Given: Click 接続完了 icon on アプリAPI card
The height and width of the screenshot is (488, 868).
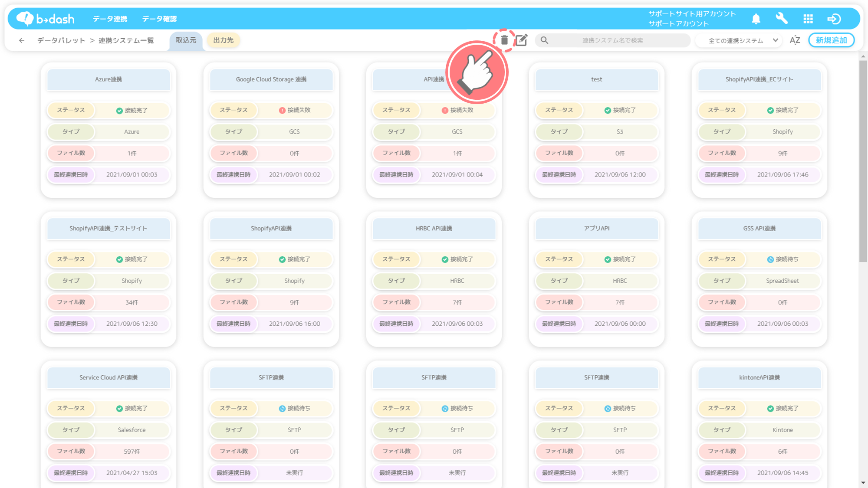Looking at the screenshot, I should (x=608, y=259).
